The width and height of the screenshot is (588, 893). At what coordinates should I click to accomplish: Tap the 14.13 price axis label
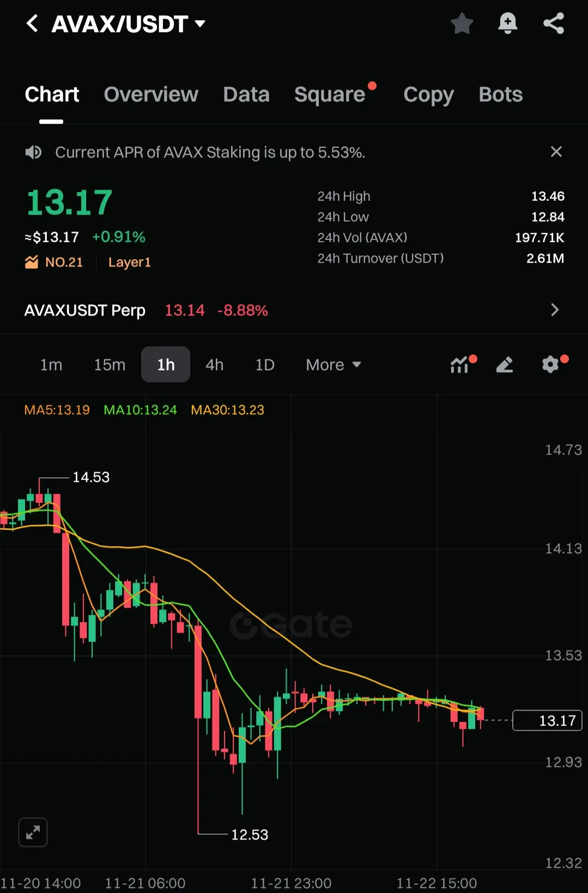[563, 548]
